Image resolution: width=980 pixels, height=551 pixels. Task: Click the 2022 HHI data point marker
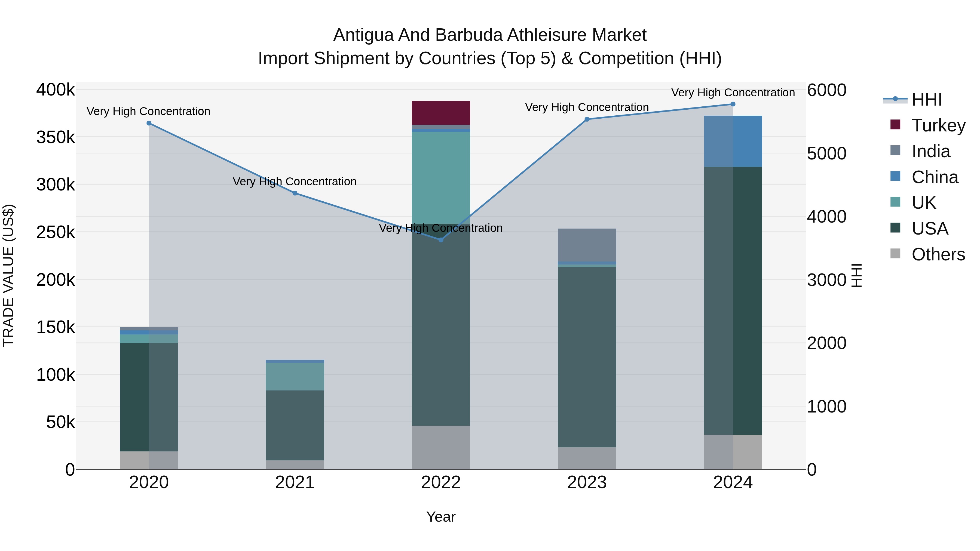(x=441, y=240)
